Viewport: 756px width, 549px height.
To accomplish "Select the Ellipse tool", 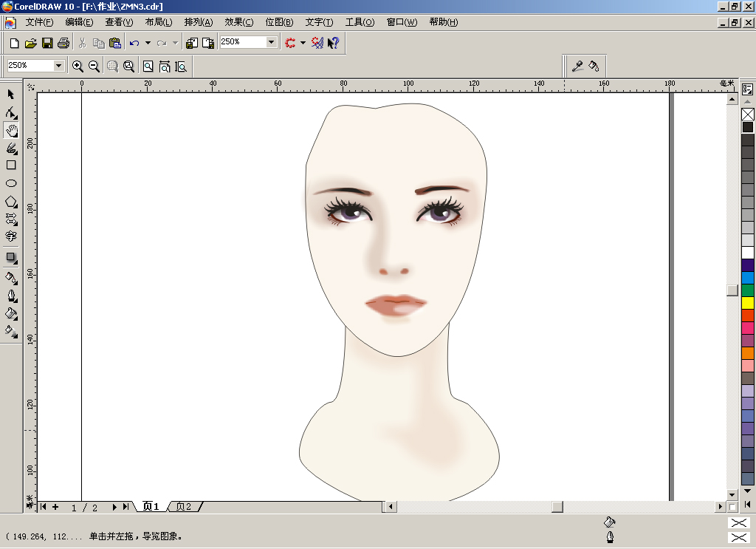I will click(x=11, y=183).
